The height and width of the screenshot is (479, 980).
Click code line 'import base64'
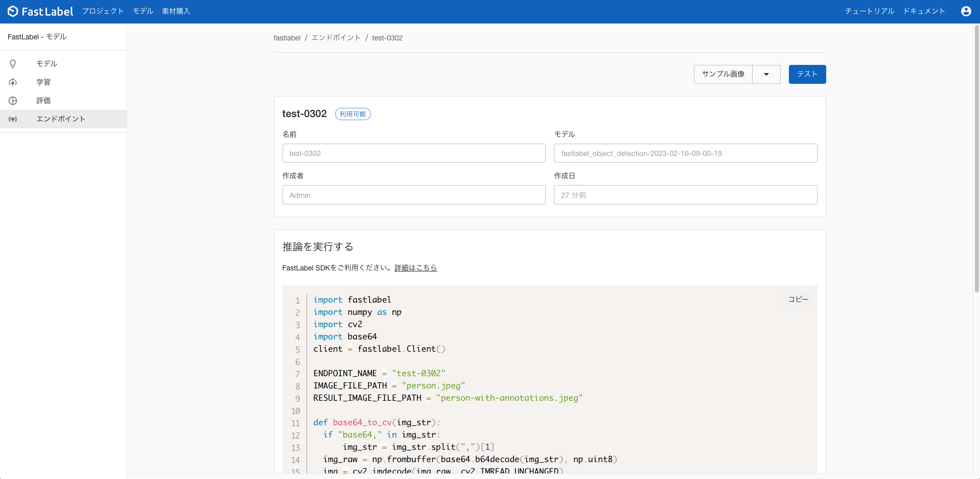[x=345, y=336]
